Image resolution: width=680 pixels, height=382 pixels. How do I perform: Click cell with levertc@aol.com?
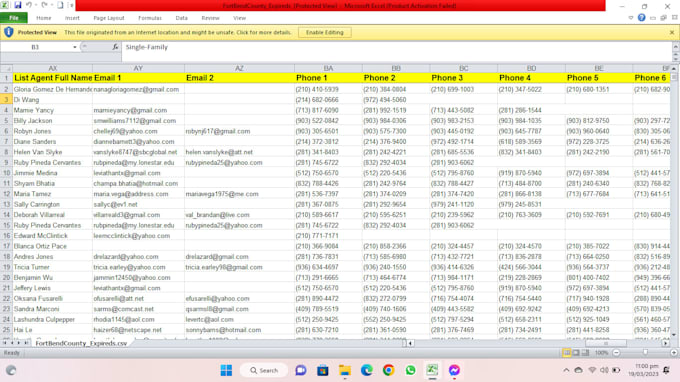point(239,320)
